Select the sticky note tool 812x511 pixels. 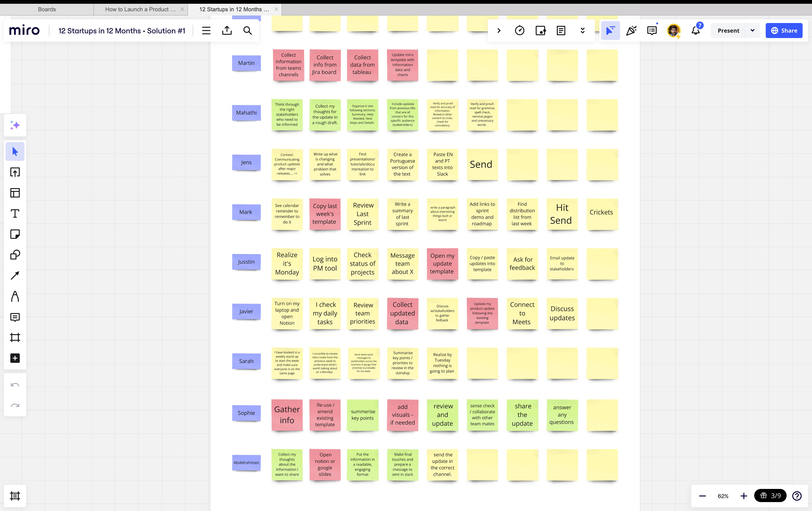pos(15,234)
